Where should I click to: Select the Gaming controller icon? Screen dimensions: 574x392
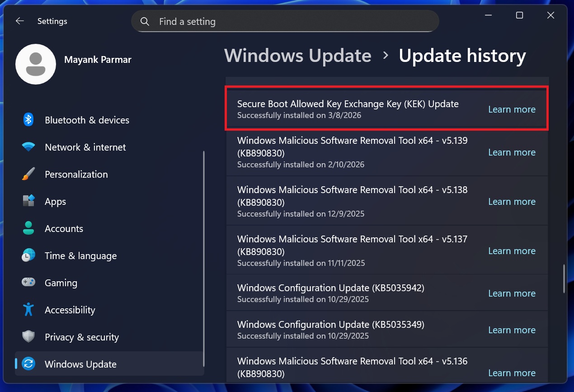click(x=28, y=283)
